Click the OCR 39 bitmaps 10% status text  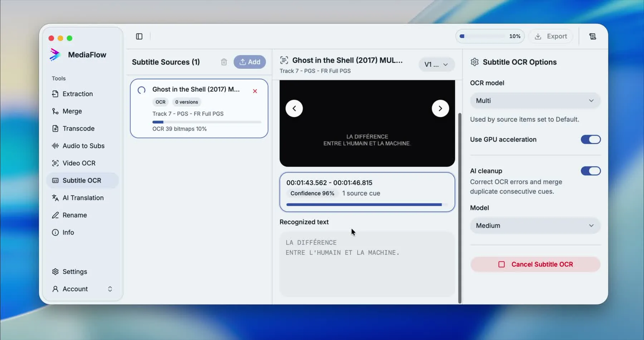click(180, 129)
